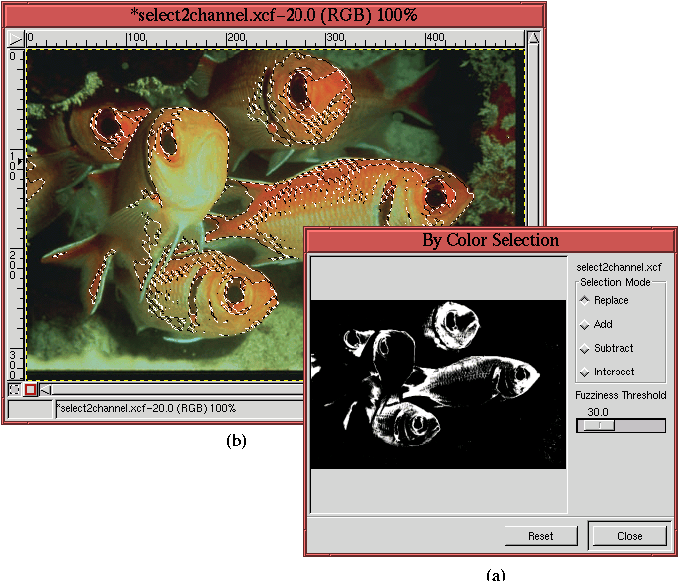Click the By Color Selection title bar
The height and width of the screenshot is (581, 678).
(x=490, y=240)
